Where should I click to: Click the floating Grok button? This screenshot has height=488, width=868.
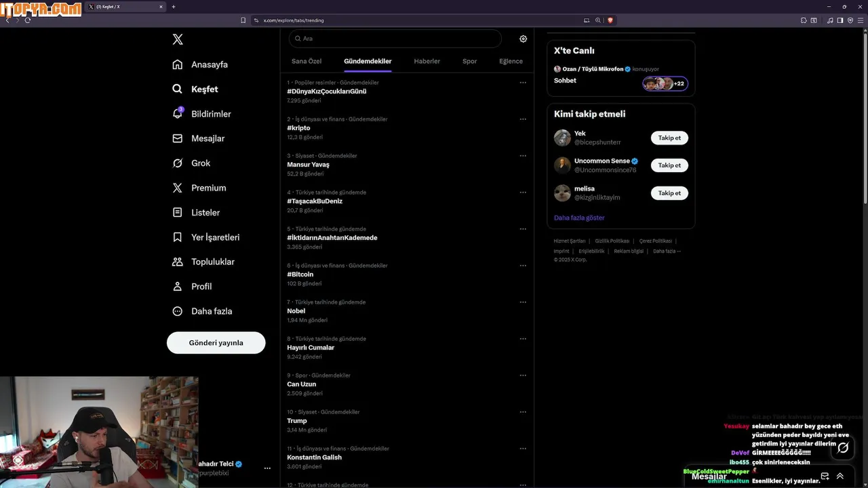[843, 447]
